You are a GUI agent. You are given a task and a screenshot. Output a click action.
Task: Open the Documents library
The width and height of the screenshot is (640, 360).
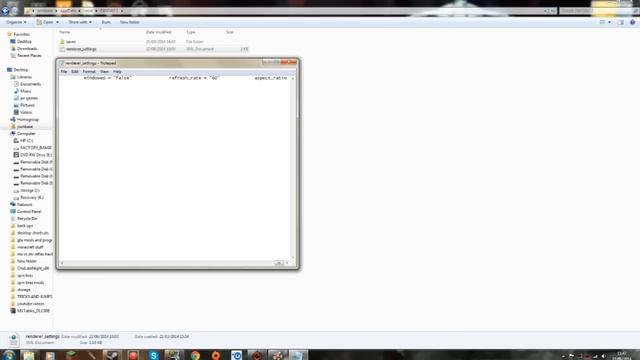point(30,84)
